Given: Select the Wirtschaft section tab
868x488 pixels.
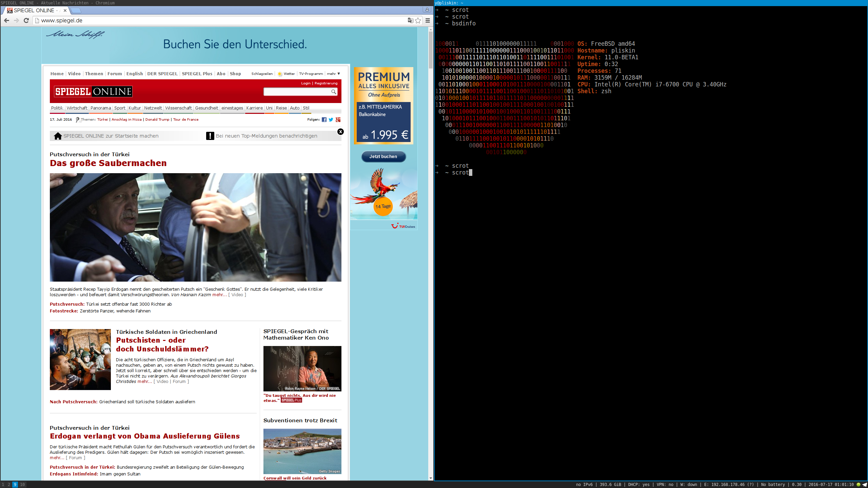Looking at the screenshot, I should coord(77,108).
